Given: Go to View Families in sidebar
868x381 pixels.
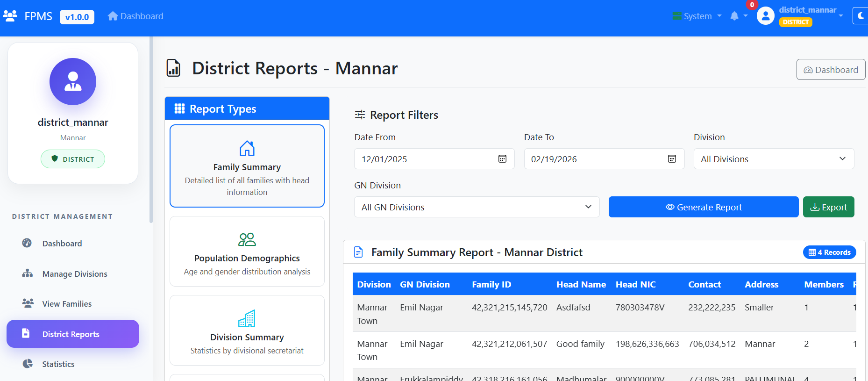Looking at the screenshot, I should [67, 304].
